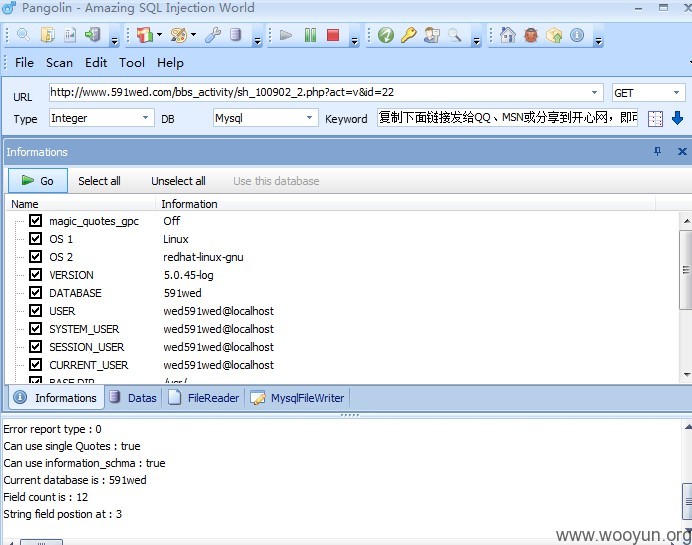Click the green circular check icon

coord(386,35)
